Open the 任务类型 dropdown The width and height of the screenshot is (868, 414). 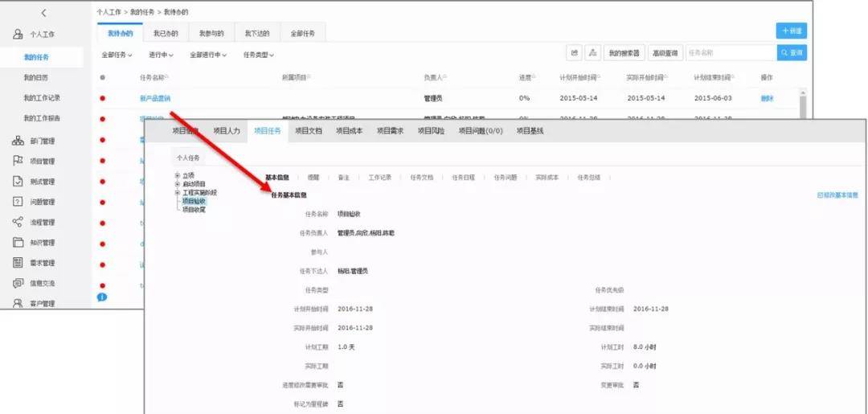click(258, 55)
